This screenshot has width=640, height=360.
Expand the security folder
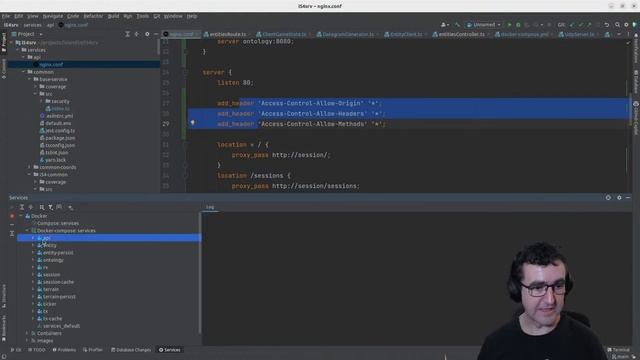pos(41,101)
